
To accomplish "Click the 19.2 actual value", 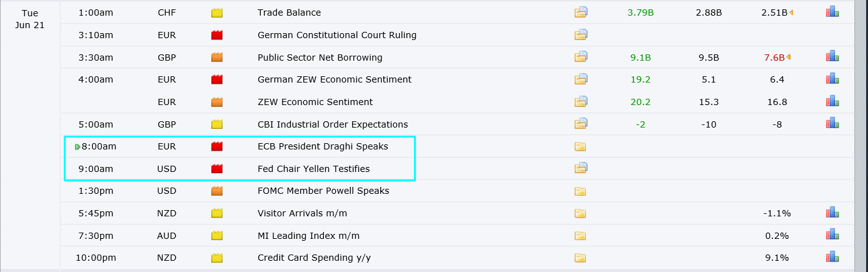I will [640, 79].
